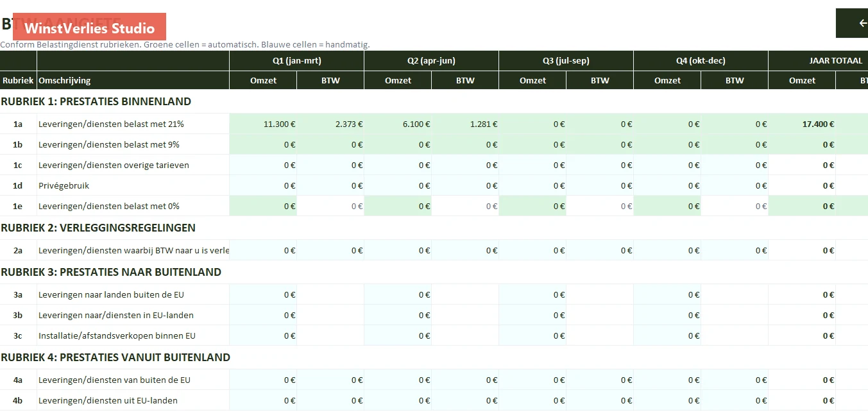Click the 6.100 € Q2 turnover cell
Screen dimensions: 868x415
(x=398, y=124)
